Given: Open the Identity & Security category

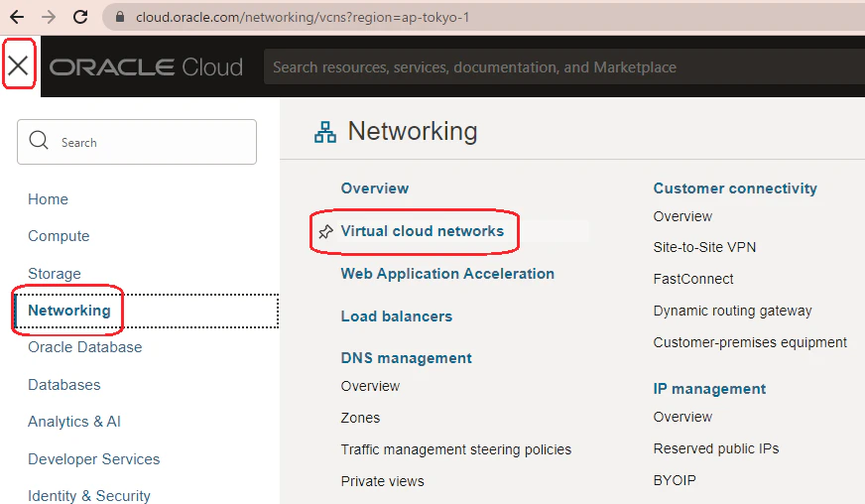Looking at the screenshot, I should [x=89, y=496].
